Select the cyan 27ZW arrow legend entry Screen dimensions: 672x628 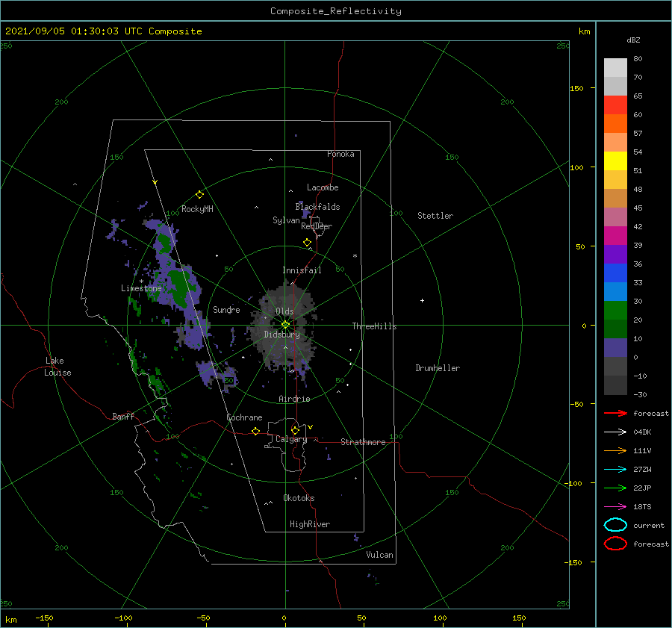click(615, 470)
